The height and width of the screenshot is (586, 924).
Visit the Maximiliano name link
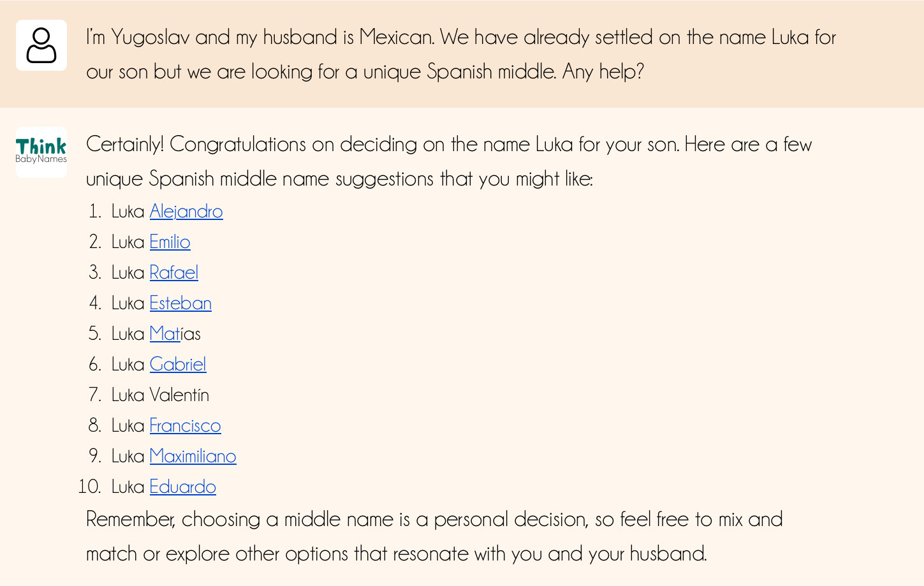[193, 457]
